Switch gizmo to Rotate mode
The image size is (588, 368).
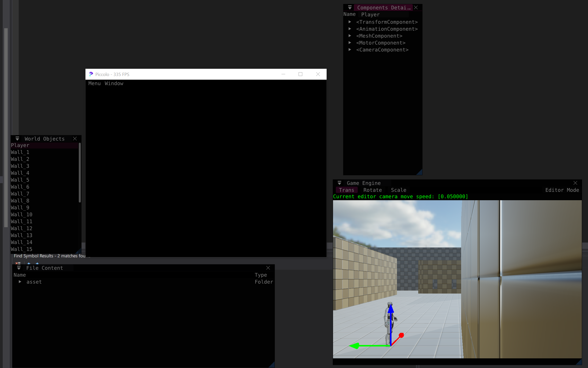coord(372,190)
